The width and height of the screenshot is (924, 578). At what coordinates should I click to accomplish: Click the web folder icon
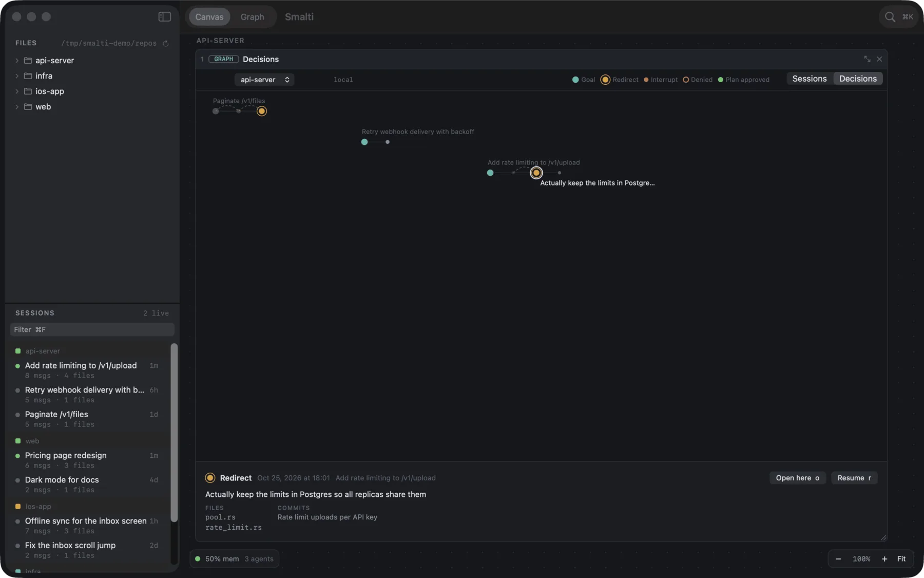coord(28,106)
